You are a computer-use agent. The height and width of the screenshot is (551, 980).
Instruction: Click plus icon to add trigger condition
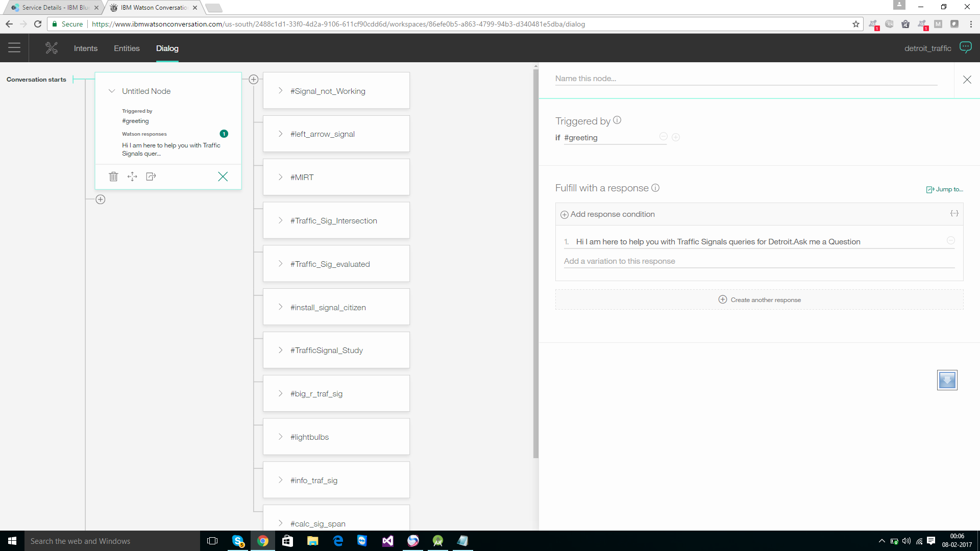tap(676, 137)
